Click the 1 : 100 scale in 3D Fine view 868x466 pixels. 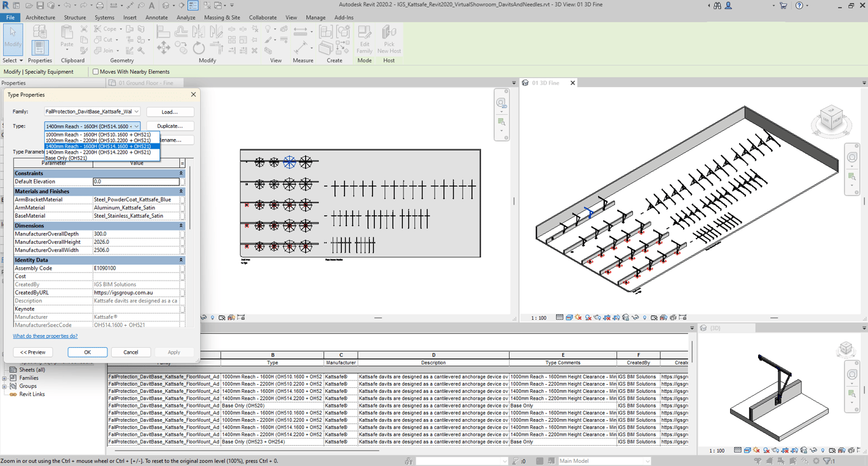point(538,317)
